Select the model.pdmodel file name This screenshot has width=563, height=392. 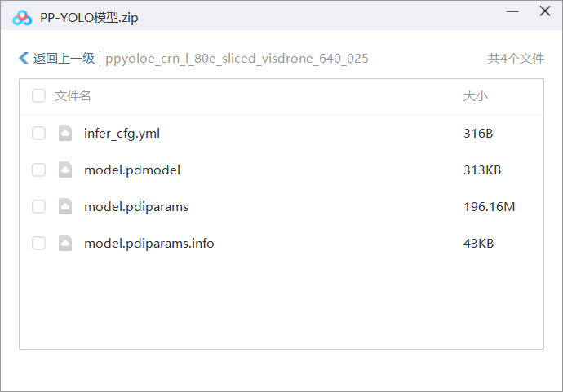(x=132, y=170)
